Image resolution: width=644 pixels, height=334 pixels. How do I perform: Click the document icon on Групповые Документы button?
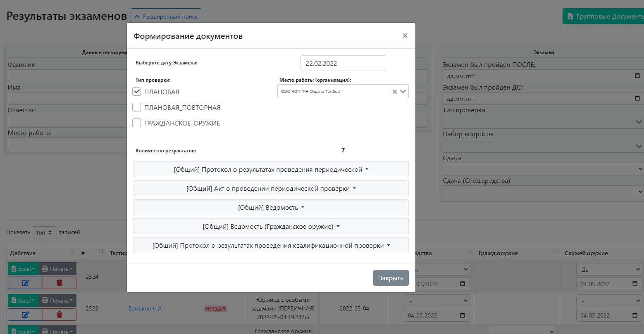coord(570,16)
